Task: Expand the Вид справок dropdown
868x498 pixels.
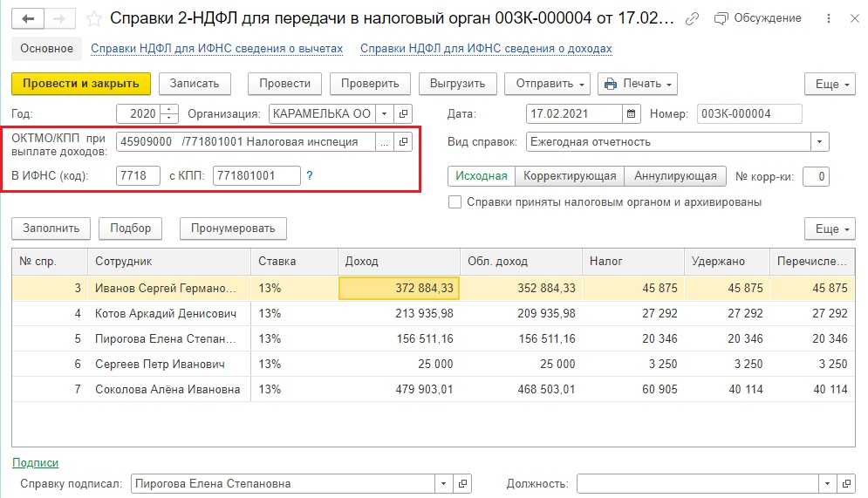Action: [x=819, y=141]
